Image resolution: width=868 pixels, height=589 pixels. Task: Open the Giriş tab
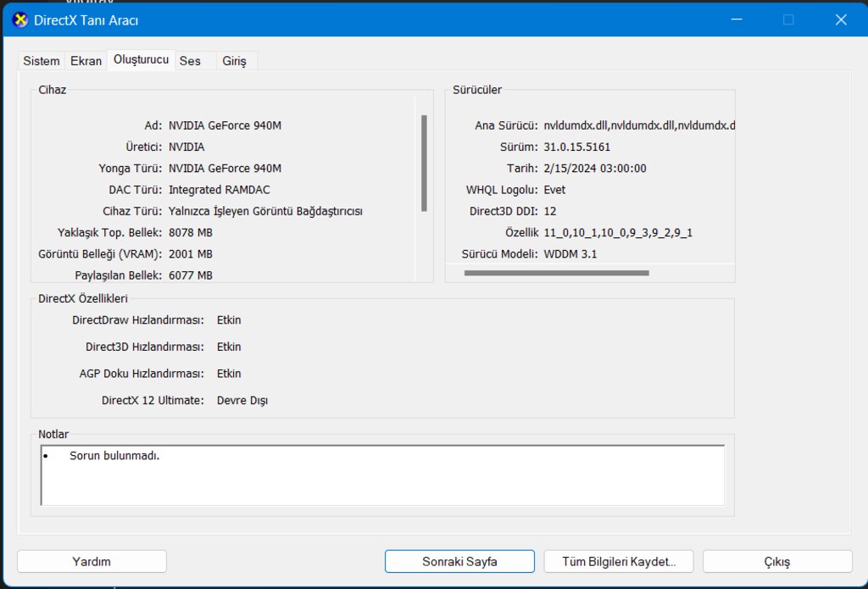coord(234,61)
